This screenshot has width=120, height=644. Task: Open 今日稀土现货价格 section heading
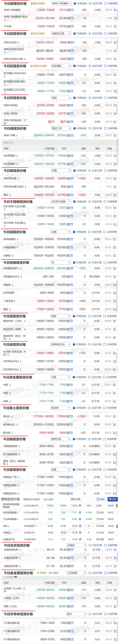point(16,408)
